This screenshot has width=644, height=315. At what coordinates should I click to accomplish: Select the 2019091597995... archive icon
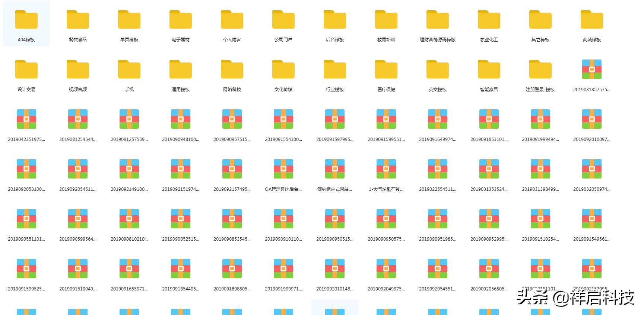335,119
